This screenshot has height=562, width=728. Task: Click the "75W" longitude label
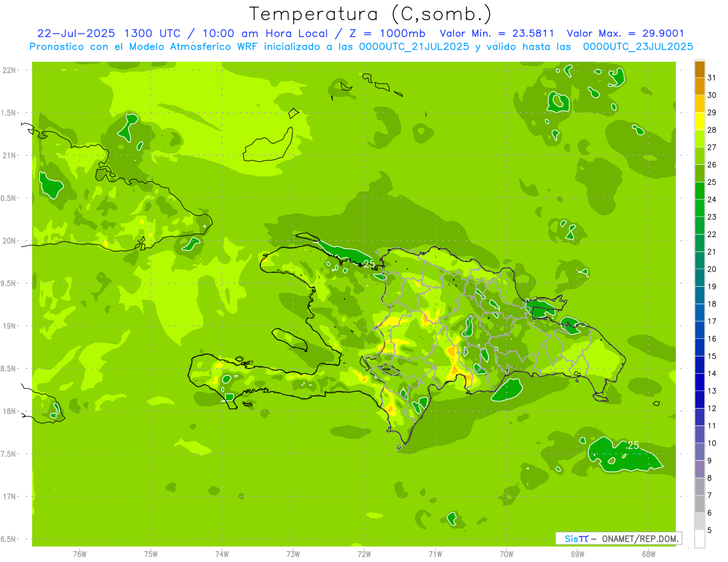point(150,554)
